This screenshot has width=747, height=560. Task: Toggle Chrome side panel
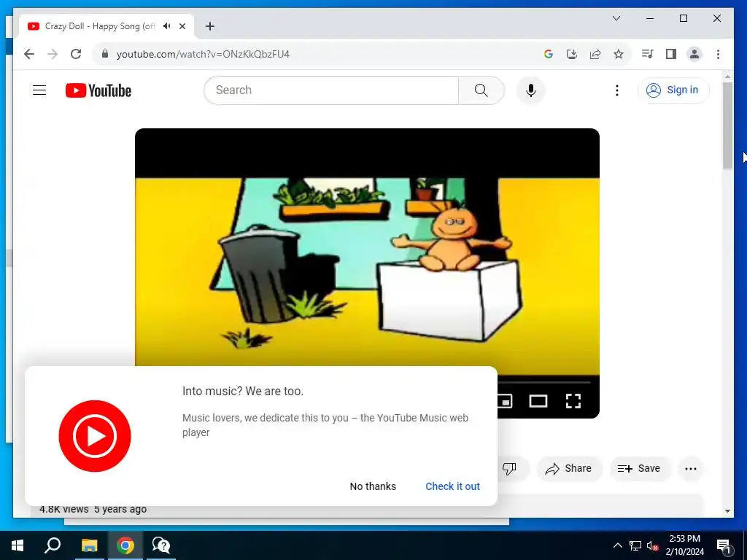click(x=671, y=54)
